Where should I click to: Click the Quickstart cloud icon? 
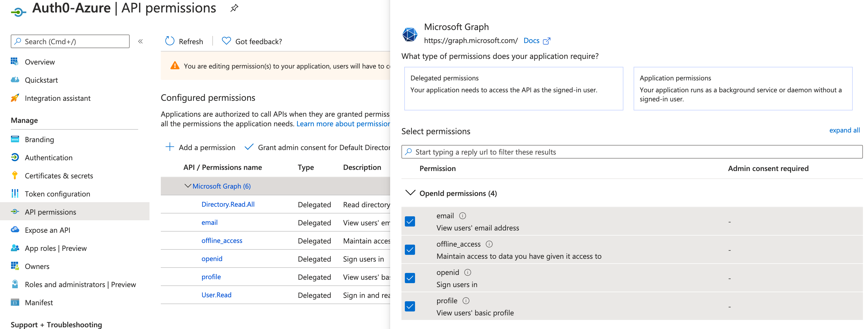[15, 80]
